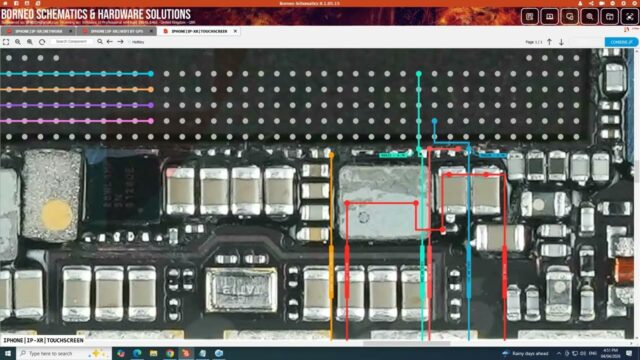Switch to the IP-XR WIFI BT GPS tab
This screenshot has width=640, height=360.
[x=116, y=31]
